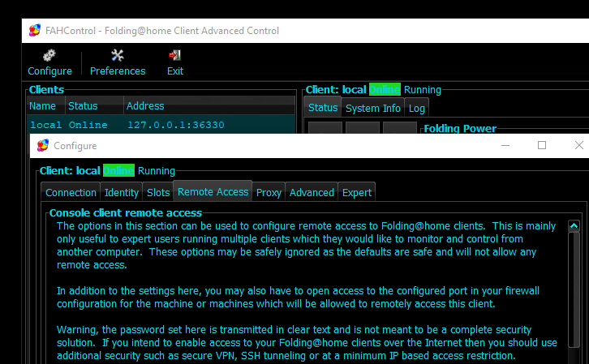Viewport: 589px width, 364px height.
Task: Select the local client row
Action: coord(161,125)
